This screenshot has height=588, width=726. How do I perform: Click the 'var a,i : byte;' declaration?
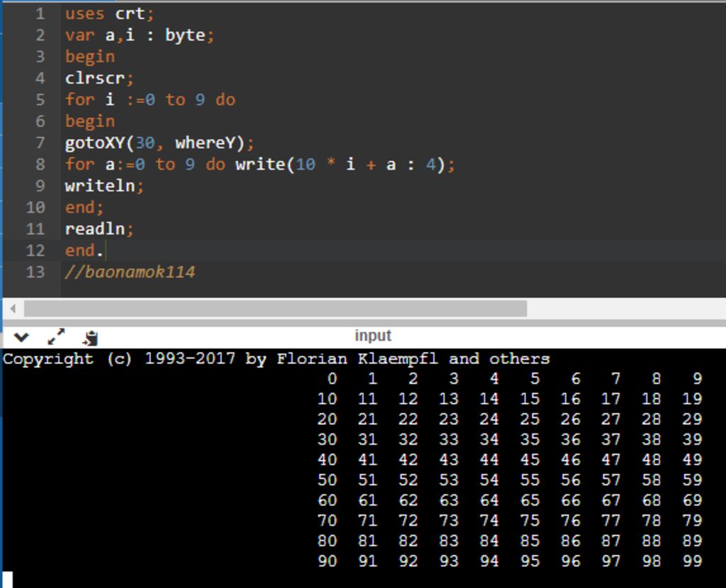[x=140, y=35]
